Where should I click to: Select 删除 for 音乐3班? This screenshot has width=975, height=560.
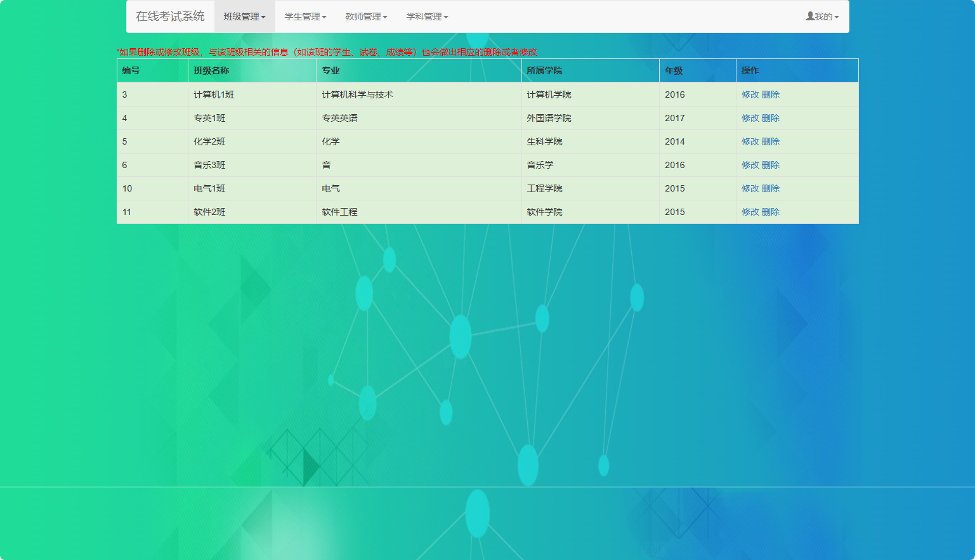coord(771,164)
